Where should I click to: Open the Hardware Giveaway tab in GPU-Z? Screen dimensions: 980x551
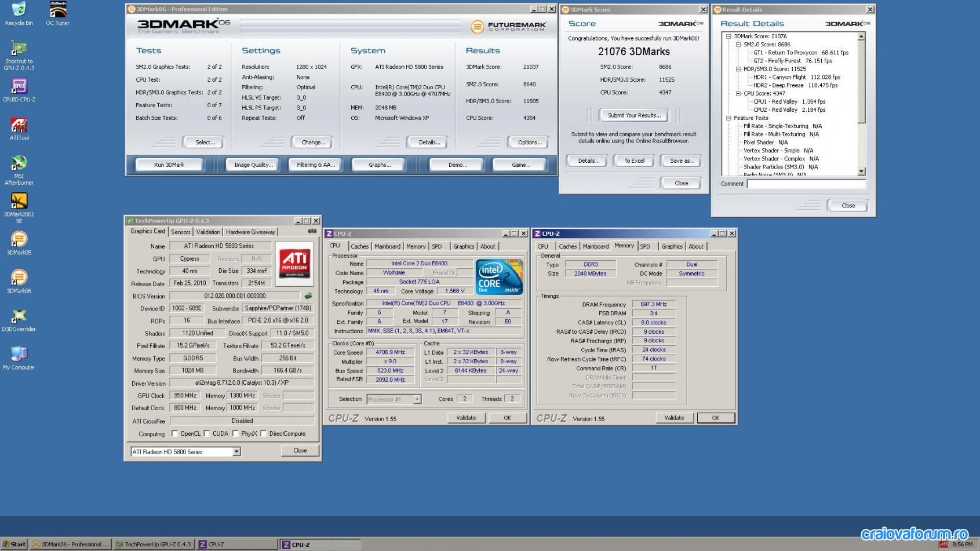click(250, 232)
